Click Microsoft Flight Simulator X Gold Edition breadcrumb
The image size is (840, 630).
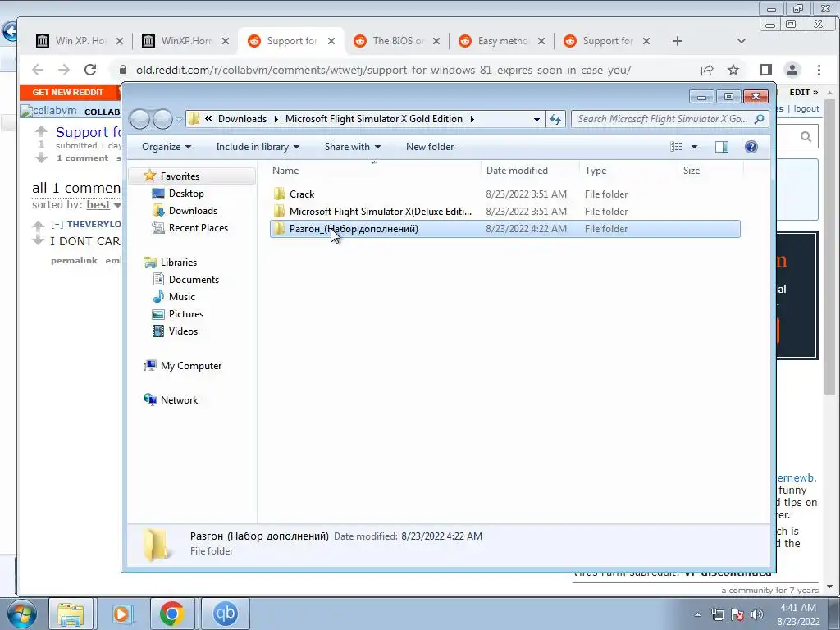pos(374,119)
